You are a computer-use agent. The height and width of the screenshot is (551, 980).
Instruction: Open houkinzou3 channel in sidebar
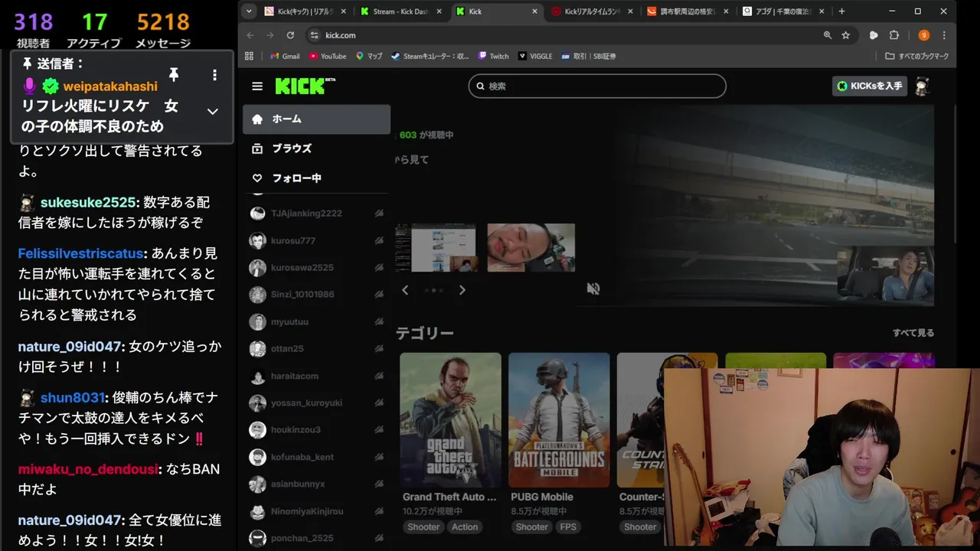click(316, 430)
